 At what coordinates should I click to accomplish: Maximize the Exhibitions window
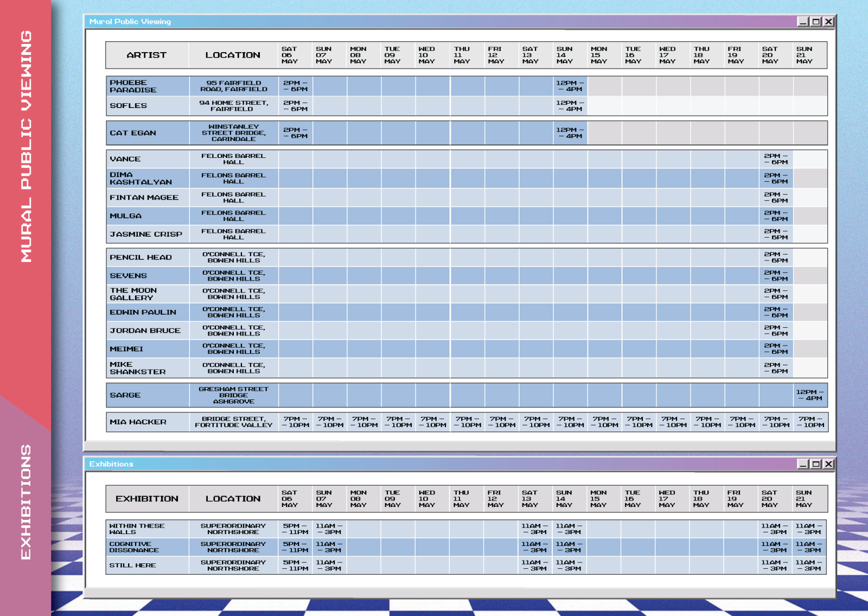tap(815, 464)
